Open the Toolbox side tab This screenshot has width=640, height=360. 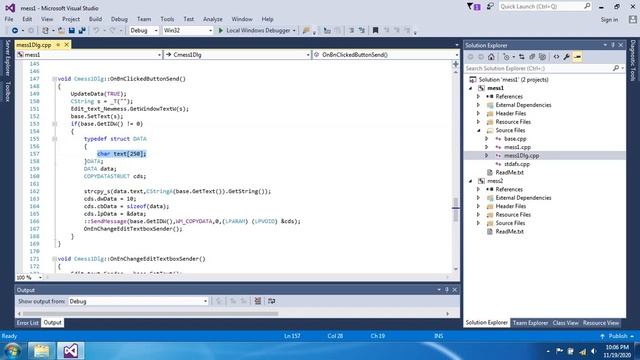[x=7, y=91]
